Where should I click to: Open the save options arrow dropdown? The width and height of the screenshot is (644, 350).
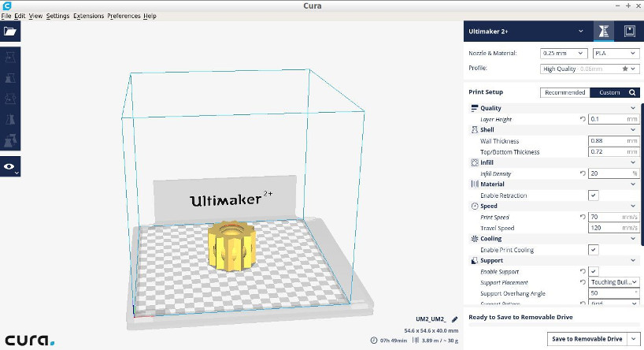point(633,339)
